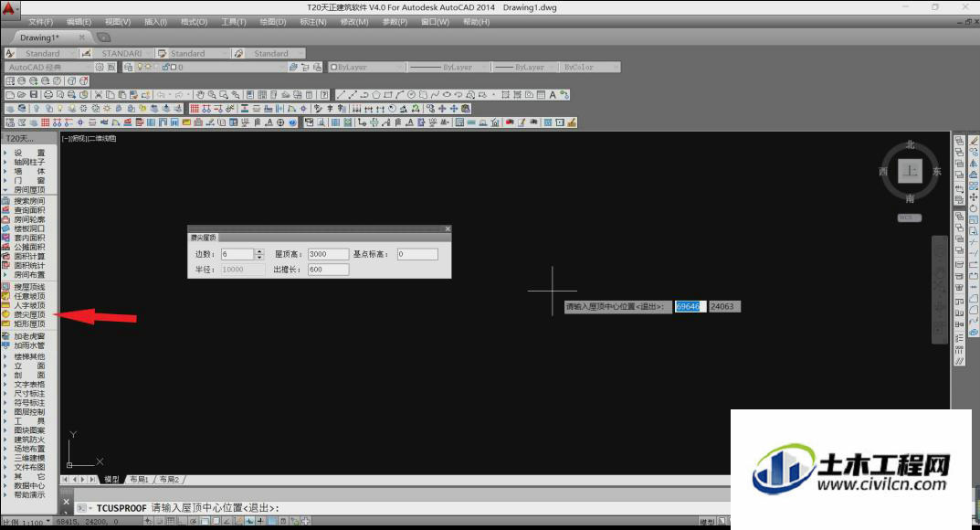Click the 基点标高 input field
980x530 pixels.
[417, 254]
